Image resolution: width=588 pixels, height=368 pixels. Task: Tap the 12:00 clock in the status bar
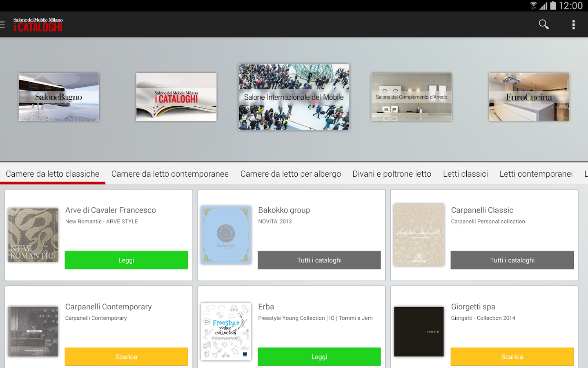[x=570, y=6]
